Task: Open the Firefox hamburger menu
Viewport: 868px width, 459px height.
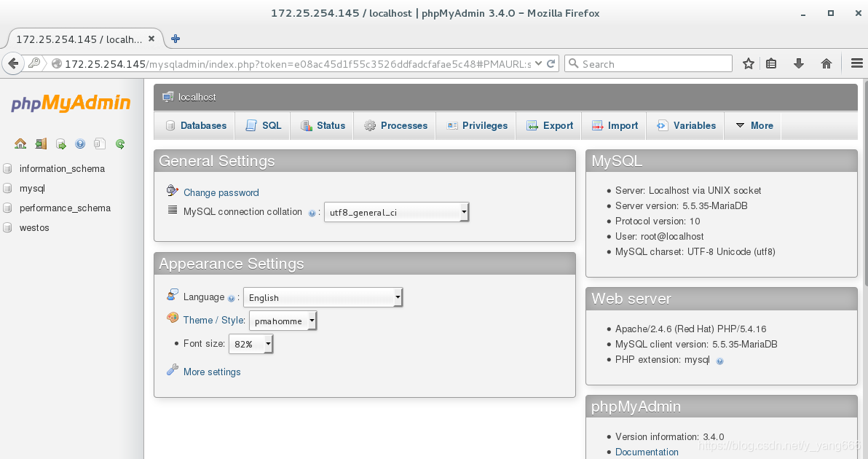Action: pos(856,63)
